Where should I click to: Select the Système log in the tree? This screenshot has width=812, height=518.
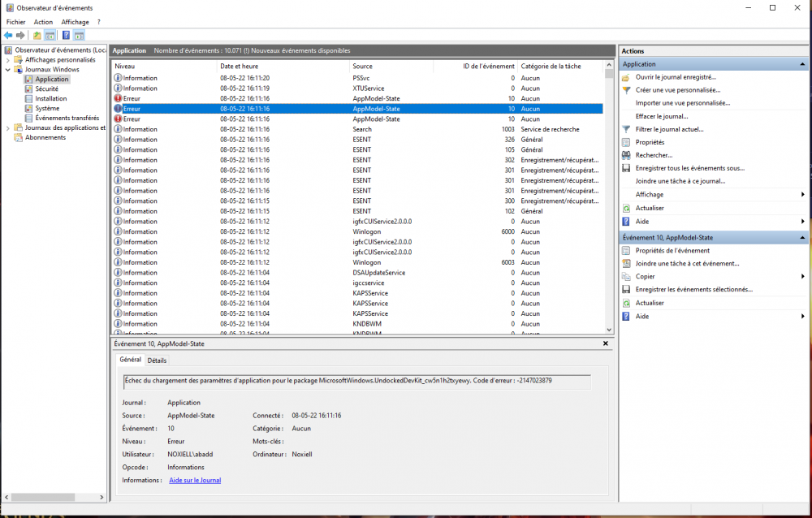click(x=47, y=108)
